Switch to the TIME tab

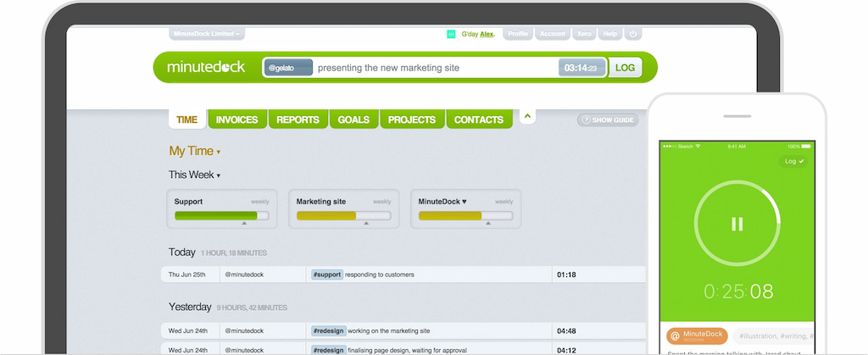pos(187,119)
